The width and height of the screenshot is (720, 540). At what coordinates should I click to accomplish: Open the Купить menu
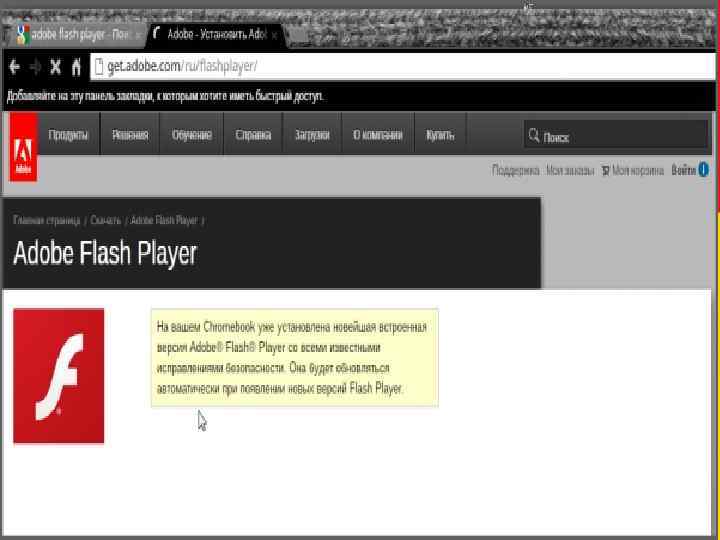(440, 135)
